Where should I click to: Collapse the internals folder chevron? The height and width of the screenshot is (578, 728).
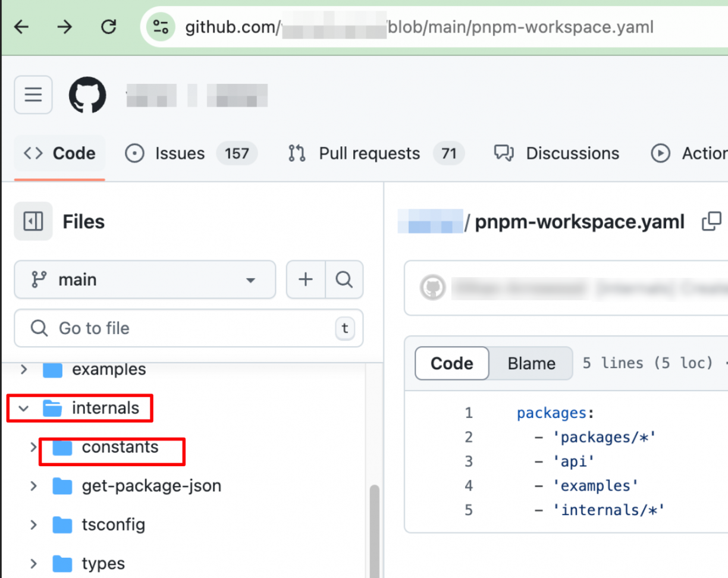24,409
